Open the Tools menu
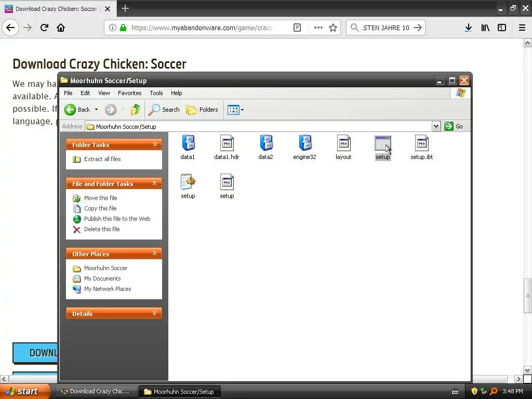532x399 pixels. pyautogui.click(x=156, y=93)
